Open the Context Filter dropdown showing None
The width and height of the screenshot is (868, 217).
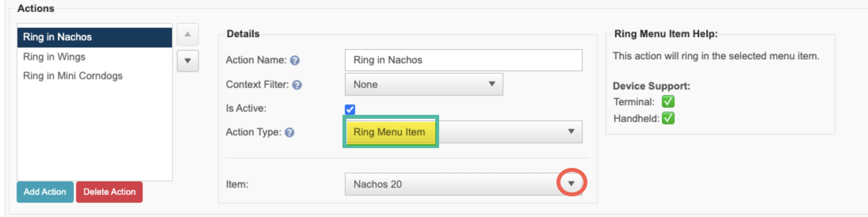coord(424,84)
